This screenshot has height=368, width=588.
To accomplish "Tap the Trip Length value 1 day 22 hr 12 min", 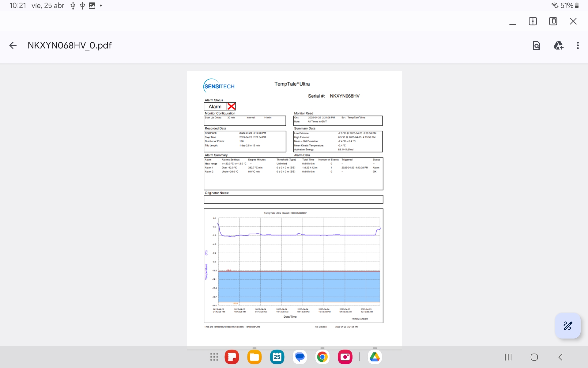I will [x=250, y=146].
